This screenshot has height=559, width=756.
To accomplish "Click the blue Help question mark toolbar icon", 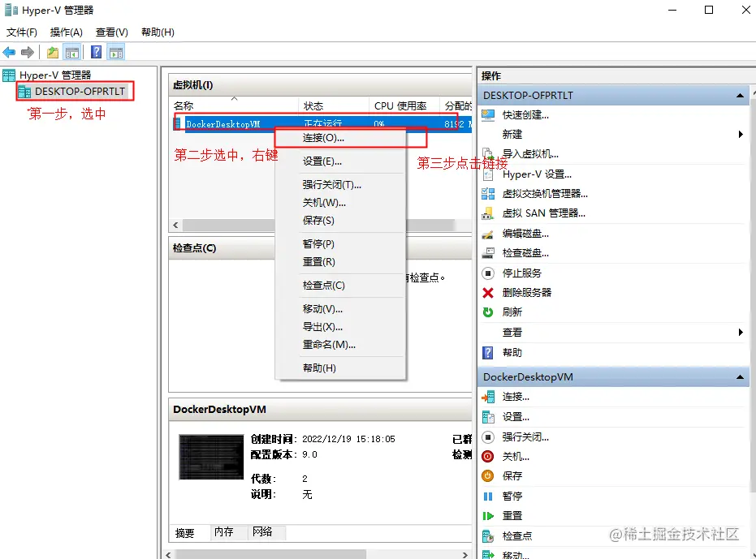I will click(97, 52).
